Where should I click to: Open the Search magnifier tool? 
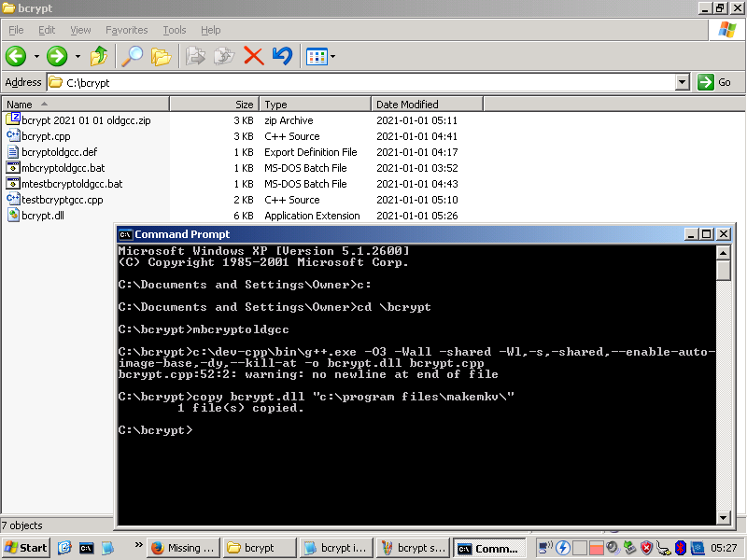point(133,56)
